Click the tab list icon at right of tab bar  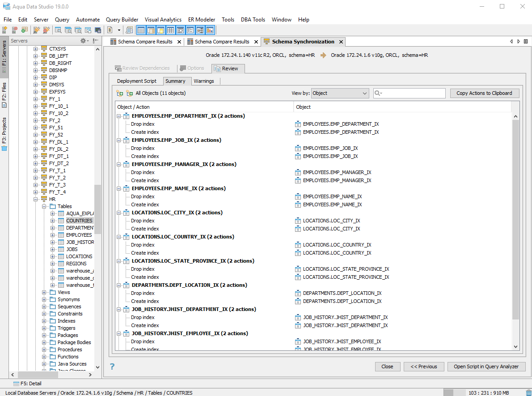(x=526, y=42)
